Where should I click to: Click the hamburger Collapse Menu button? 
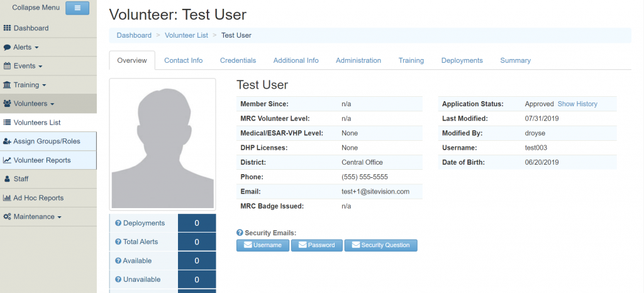point(77,8)
